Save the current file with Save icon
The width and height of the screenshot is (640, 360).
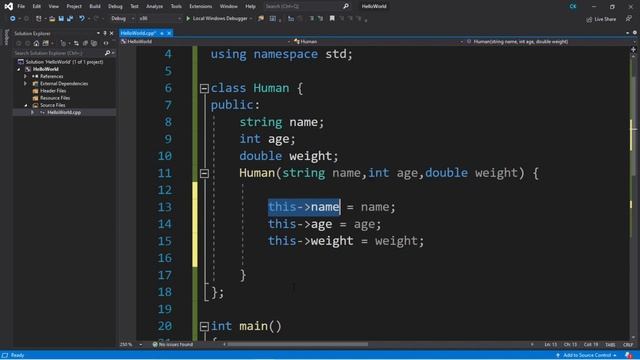coord(61,19)
